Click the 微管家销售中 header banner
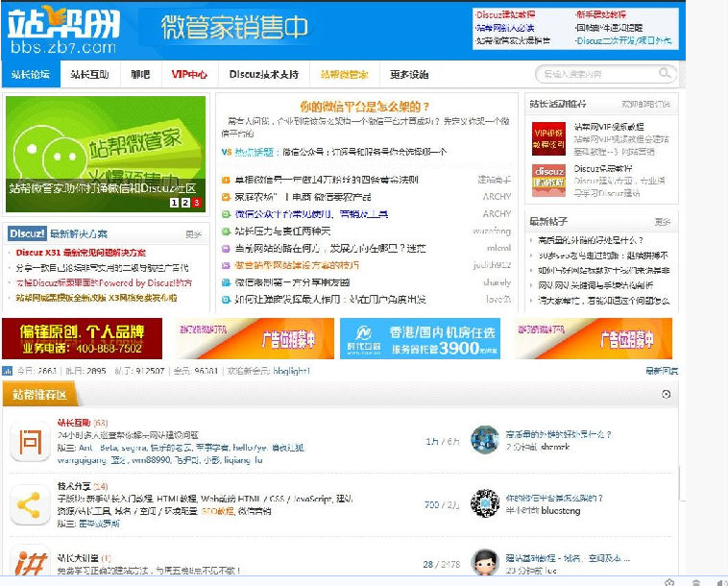 tap(234, 27)
